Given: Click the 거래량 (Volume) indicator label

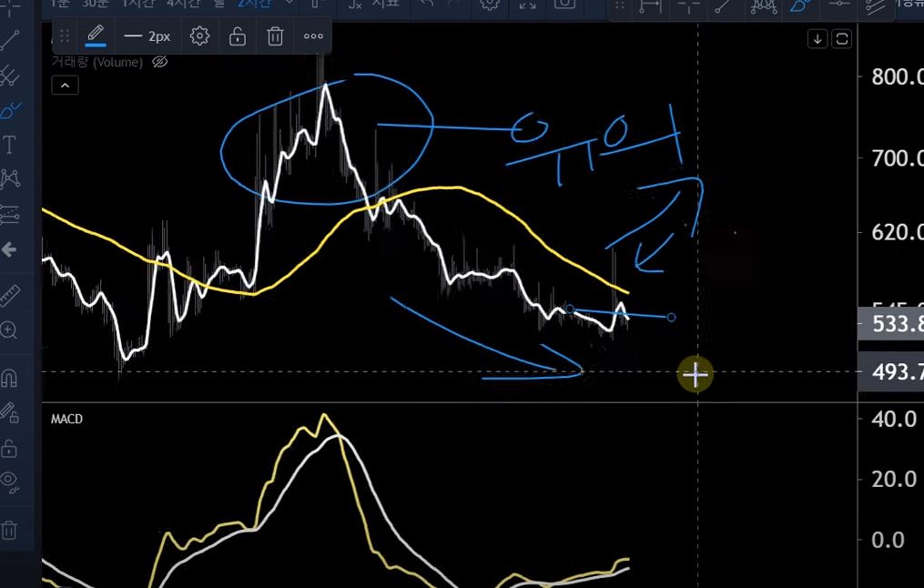Looking at the screenshot, I should click(x=97, y=62).
